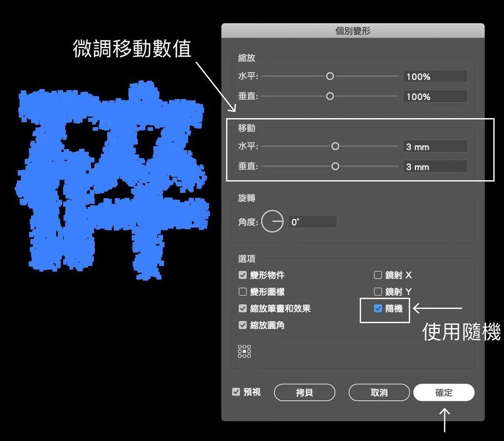Click the horizontal move 3 mm field

pyautogui.click(x=435, y=147)
